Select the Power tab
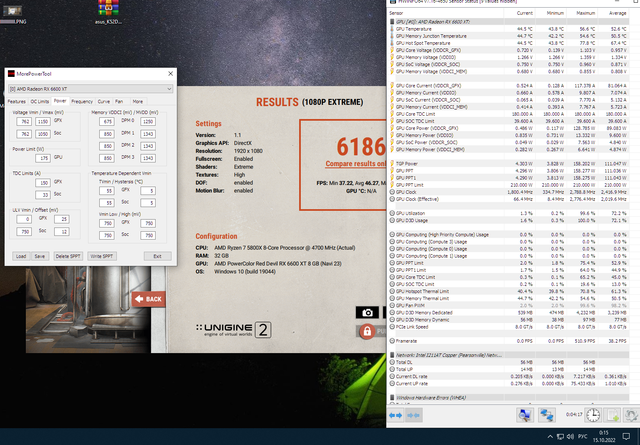The width and height of the screenshot is (640, 445). click(60, 101)
